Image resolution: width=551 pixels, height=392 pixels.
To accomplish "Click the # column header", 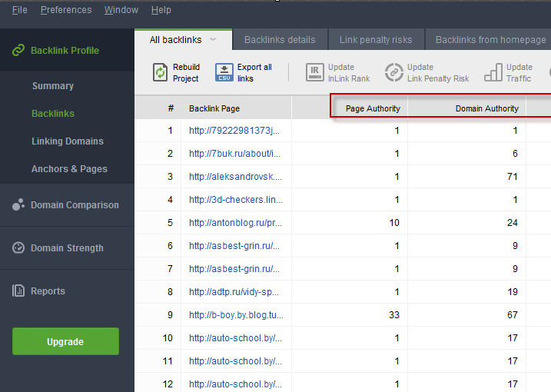I will pyautogui.click(x=171, y=108).
